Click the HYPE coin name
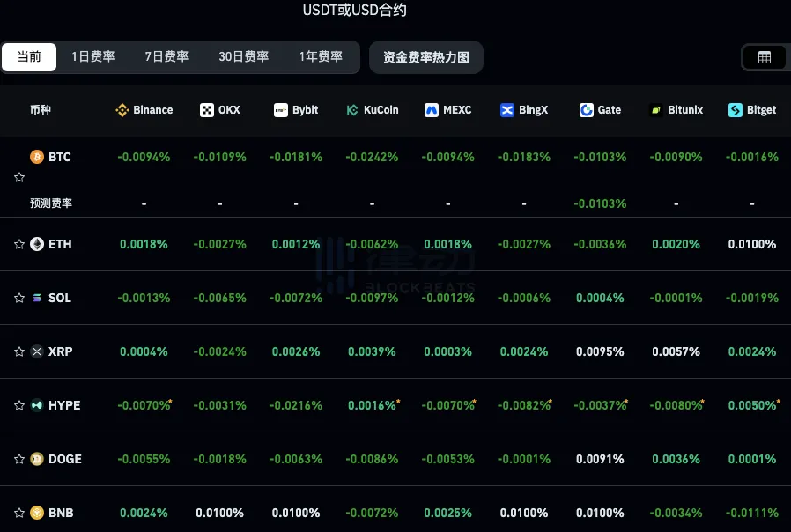 point(64,405)
